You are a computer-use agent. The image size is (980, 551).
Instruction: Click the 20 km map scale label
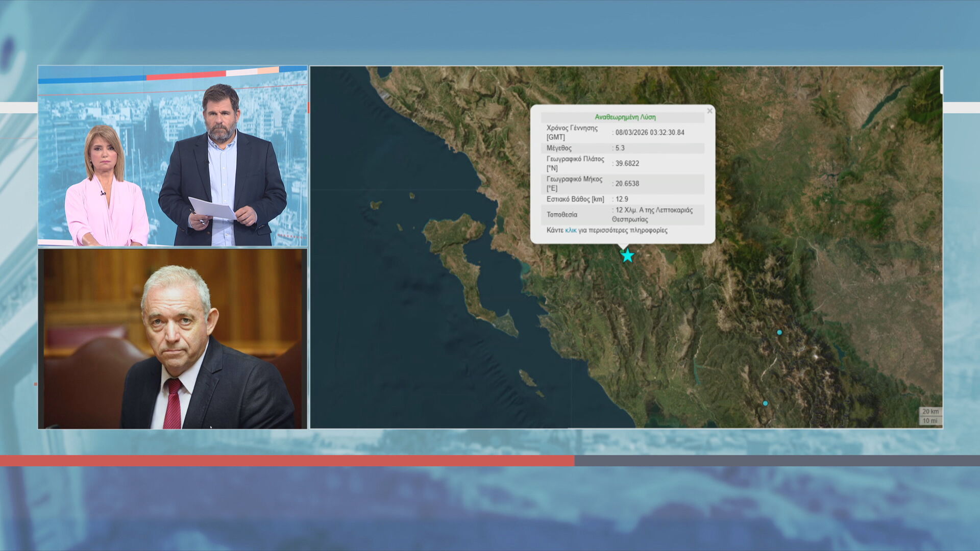[x=930, y=412]
